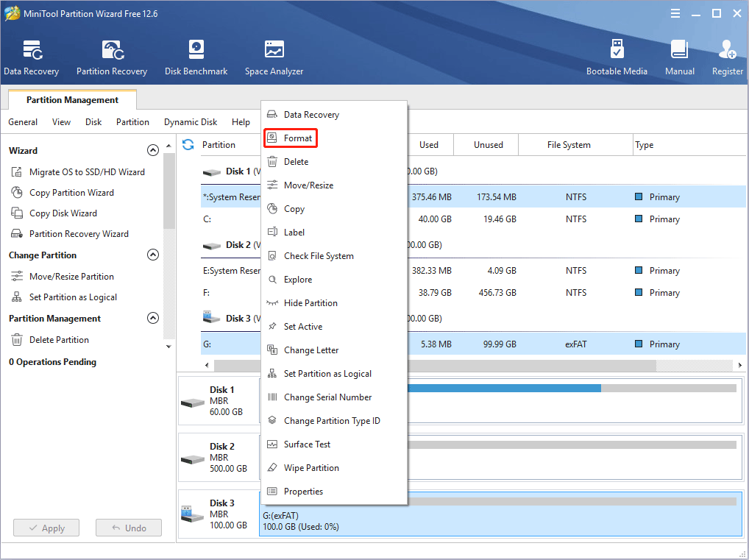Start Copy Partition Wizard
The image size is (749, 560).
[x=63, y=193]
